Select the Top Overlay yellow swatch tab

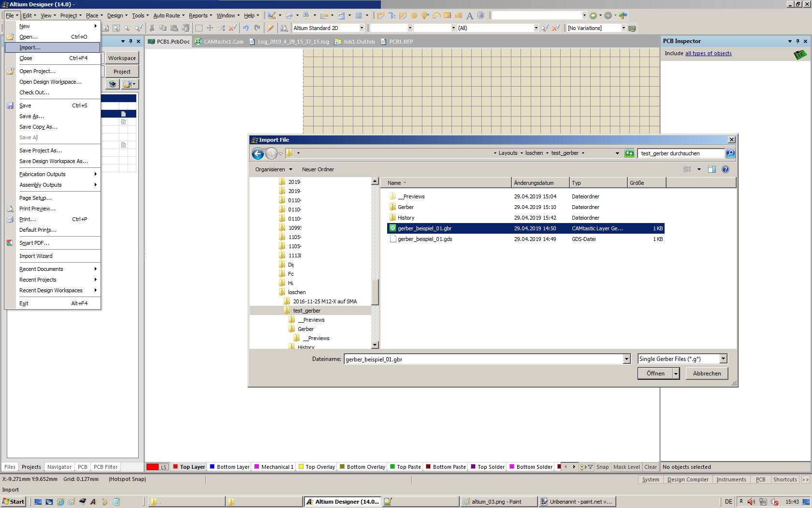(x=317, y=467)
